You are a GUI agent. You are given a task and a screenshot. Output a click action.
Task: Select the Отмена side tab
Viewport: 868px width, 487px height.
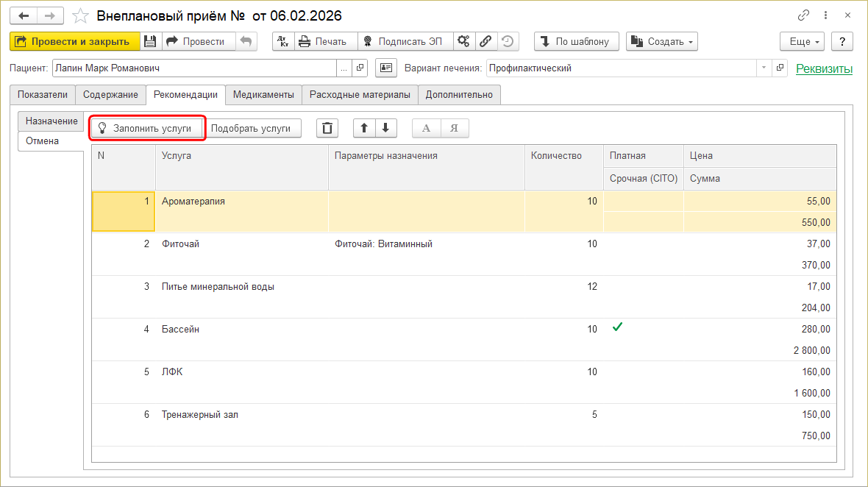pyautogui.click(x=51, y=141)
